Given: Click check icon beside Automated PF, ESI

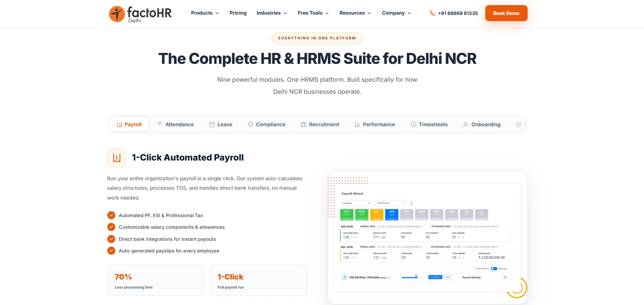Looking at the screenshot, I should 111,215.
